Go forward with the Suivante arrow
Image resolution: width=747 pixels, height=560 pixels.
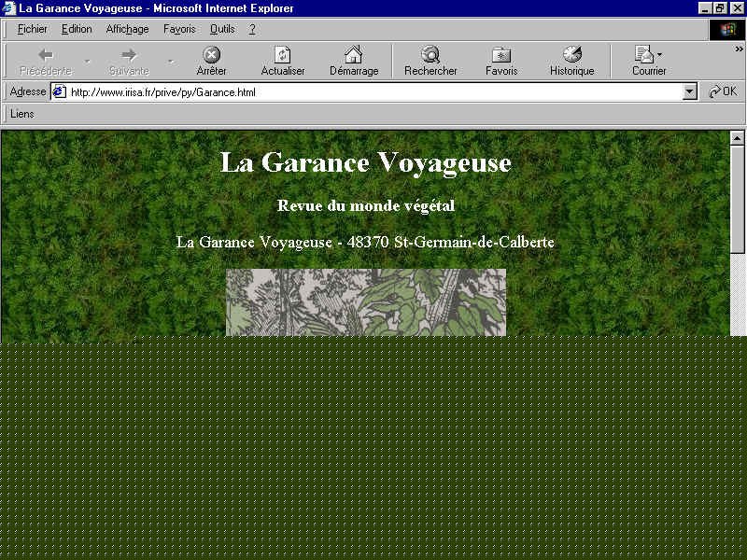[x=129, y=62]
